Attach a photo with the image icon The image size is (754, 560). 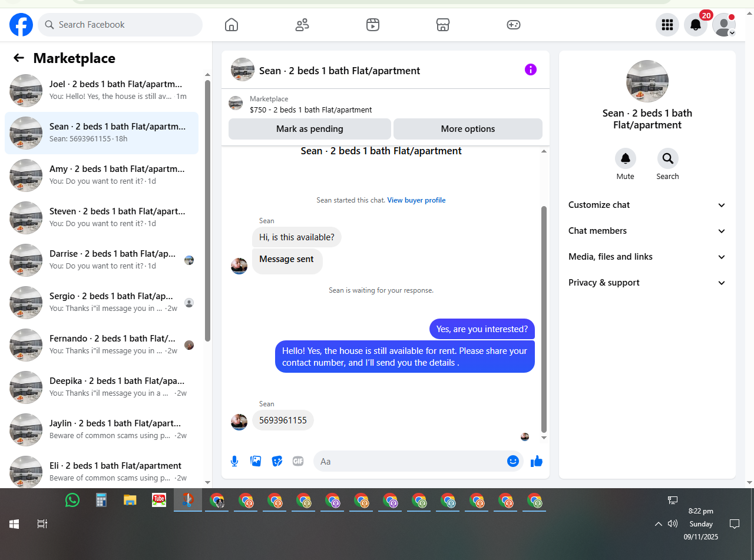pyautogui.click(x=256, y=461)
